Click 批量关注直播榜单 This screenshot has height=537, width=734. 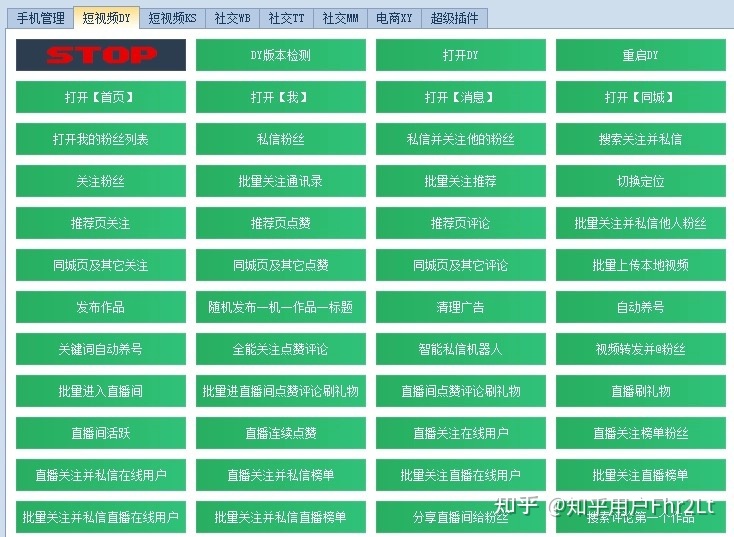pyautogui.click(x=641, y=475)
